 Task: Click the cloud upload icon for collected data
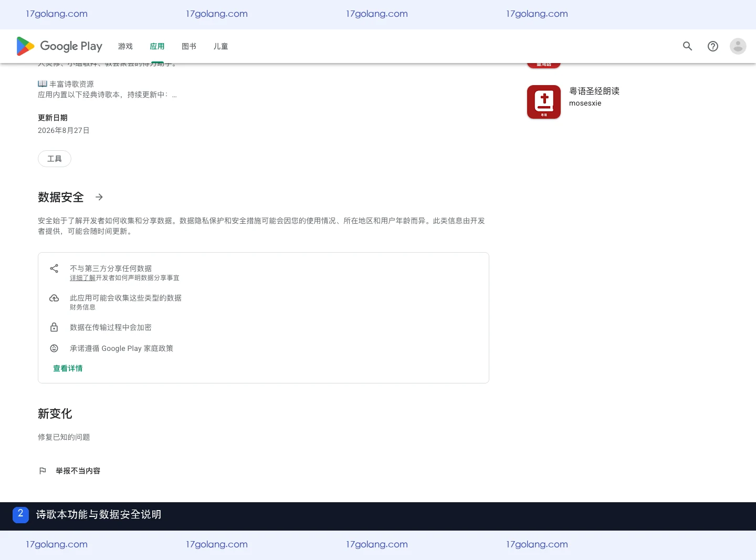coord(54,298)
